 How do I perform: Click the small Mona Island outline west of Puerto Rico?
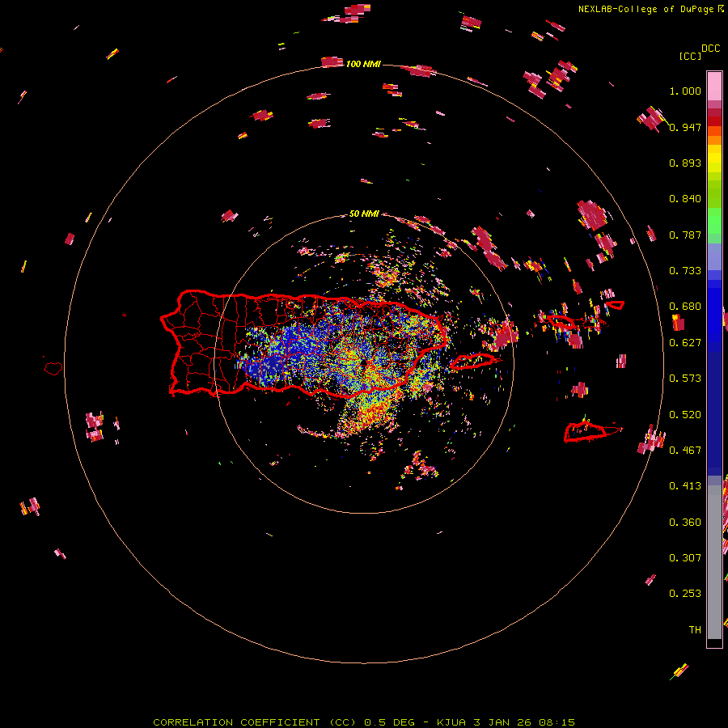click(x=53, y=368)
